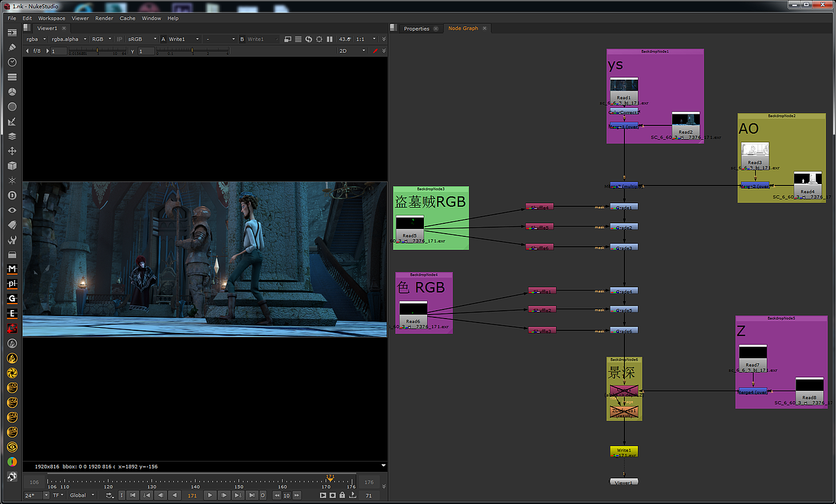This screenshot has height=504, width=836.
Task: Click the viewer refresh icon
Action: (x=309, y=39)
